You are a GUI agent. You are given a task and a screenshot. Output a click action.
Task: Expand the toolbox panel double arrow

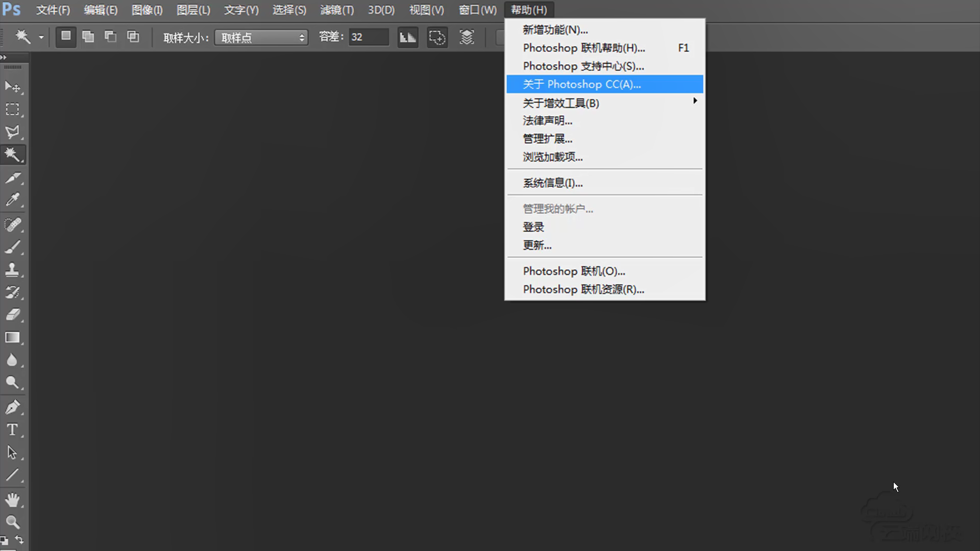click(x=4, y=57)
